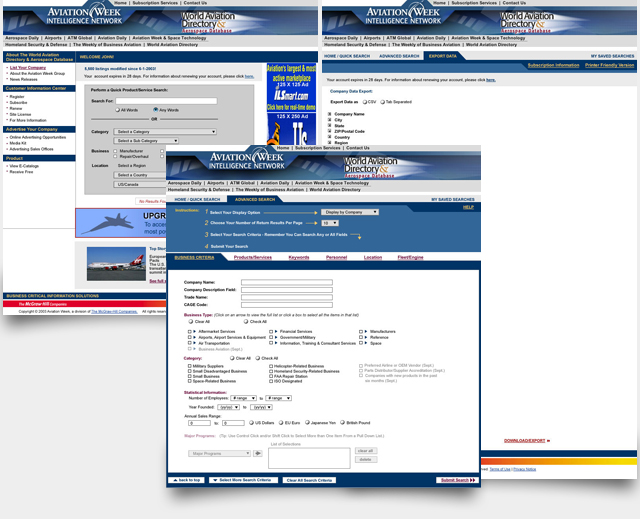Expand the Air Transportation arrow
This screenshot has height=519, width=640.
coord(195,343)
